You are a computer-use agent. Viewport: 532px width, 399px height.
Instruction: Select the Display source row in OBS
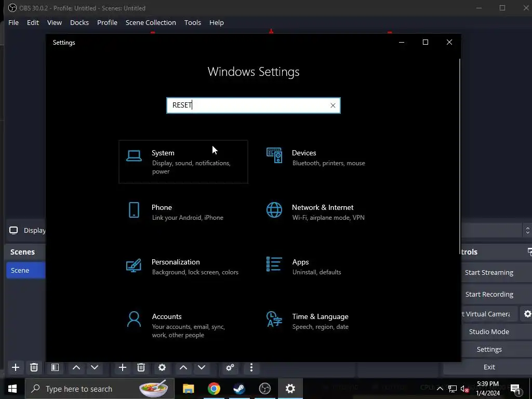[x=26, y=230]
